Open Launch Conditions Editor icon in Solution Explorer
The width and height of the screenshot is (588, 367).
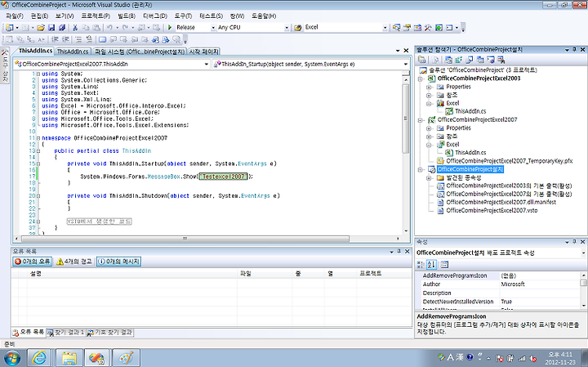point(501,60)
